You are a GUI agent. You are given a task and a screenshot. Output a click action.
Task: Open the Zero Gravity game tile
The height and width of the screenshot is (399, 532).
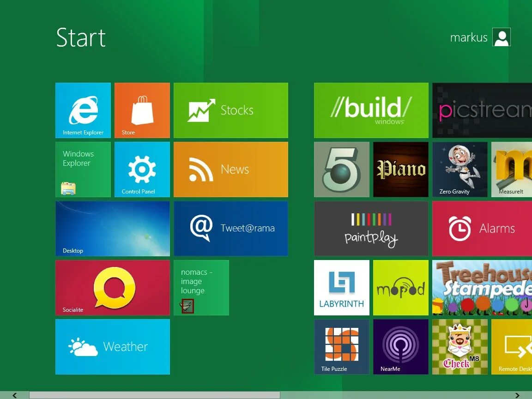point(460,169)
